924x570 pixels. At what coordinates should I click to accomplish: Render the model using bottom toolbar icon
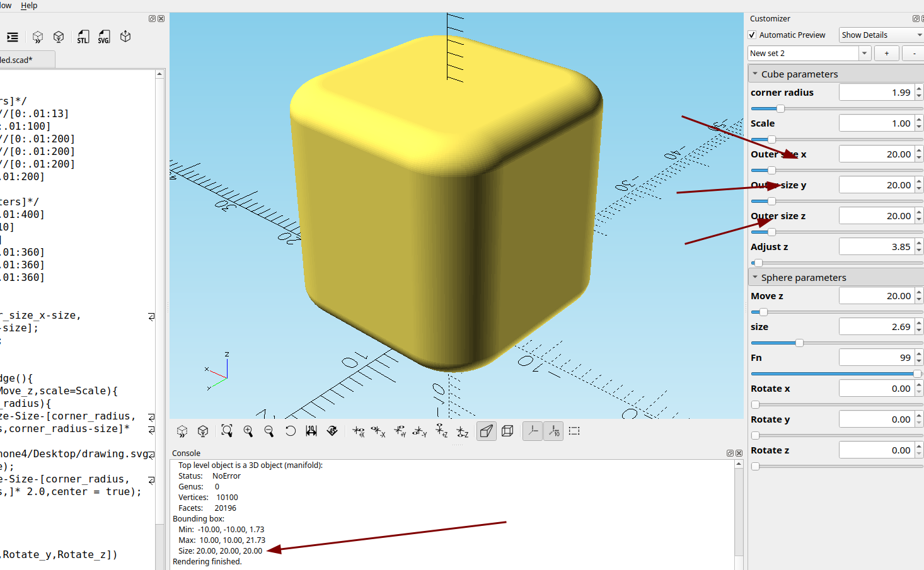point(203,431)
